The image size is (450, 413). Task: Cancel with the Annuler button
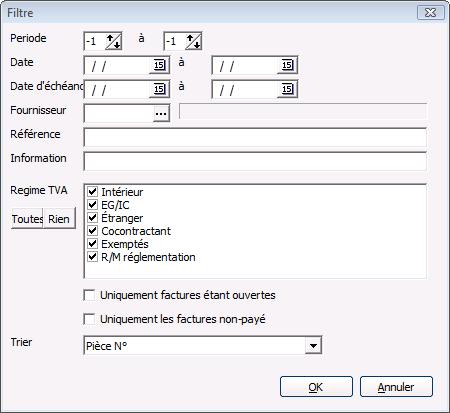396,387
